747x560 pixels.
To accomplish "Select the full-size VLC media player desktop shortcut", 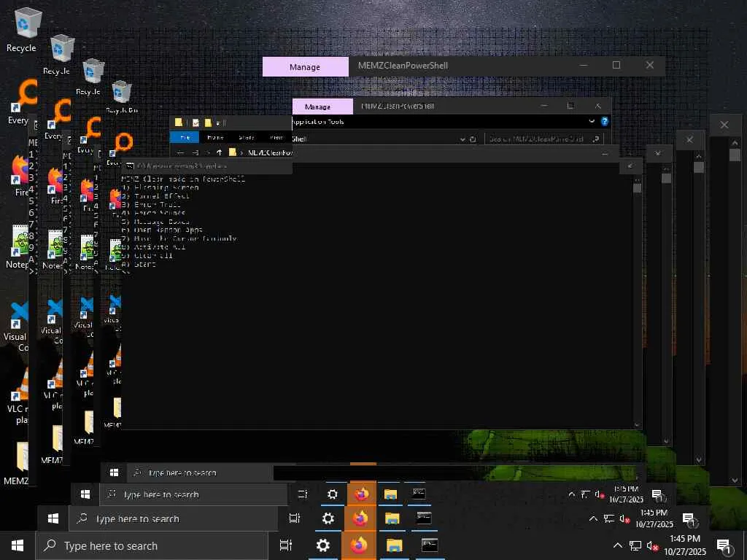I will 19,396.
